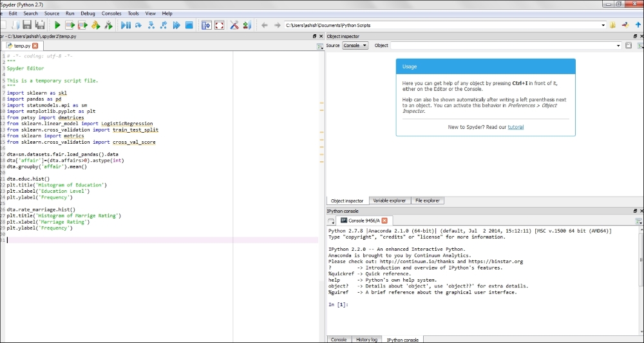Go to parent directory blue up arrow
This screenshot has height=343, width=644.
pos(638,25)
